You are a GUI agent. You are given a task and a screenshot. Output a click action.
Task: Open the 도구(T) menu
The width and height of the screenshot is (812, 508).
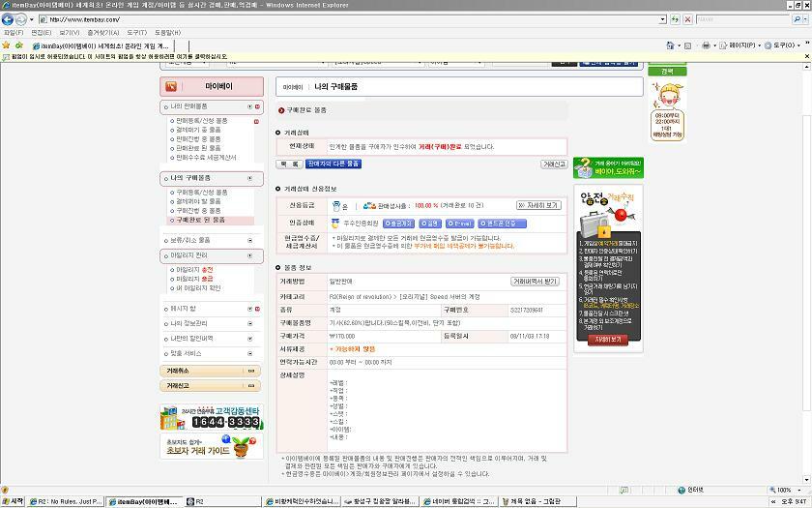[136, 32]
